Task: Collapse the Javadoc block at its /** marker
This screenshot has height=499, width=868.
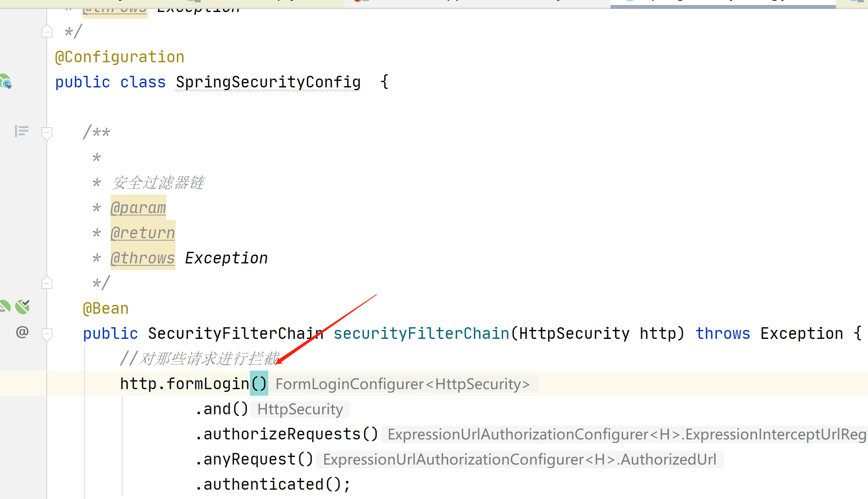Action: pos(47,133)
